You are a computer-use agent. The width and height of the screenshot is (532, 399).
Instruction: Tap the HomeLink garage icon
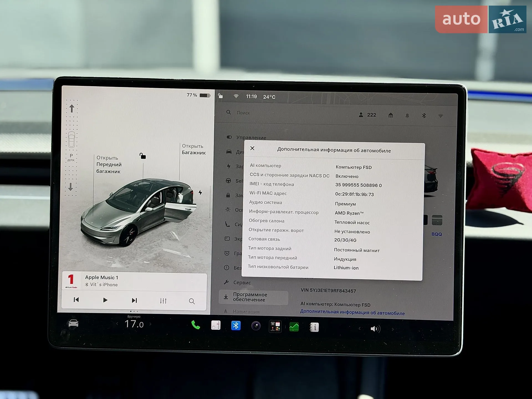coord(391,115)
